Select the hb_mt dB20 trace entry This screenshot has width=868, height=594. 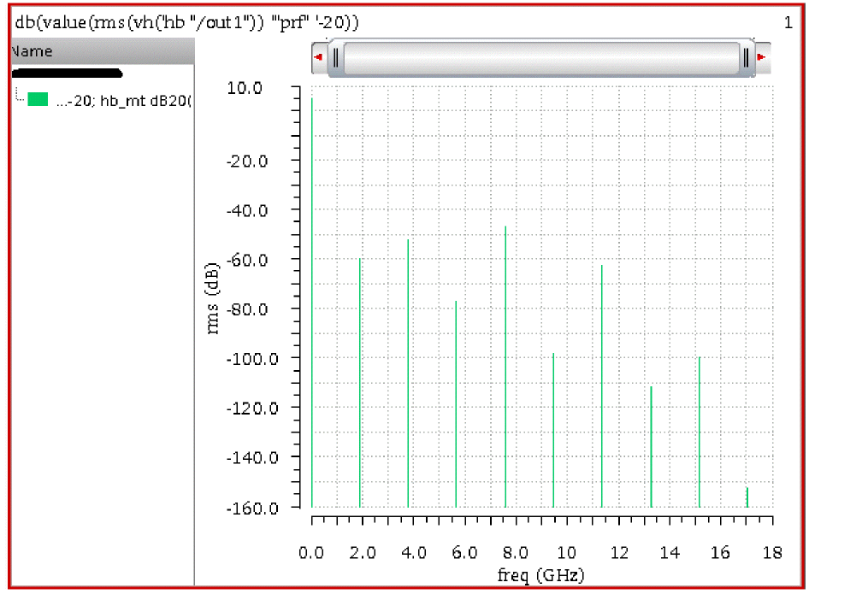click(123, 101)
